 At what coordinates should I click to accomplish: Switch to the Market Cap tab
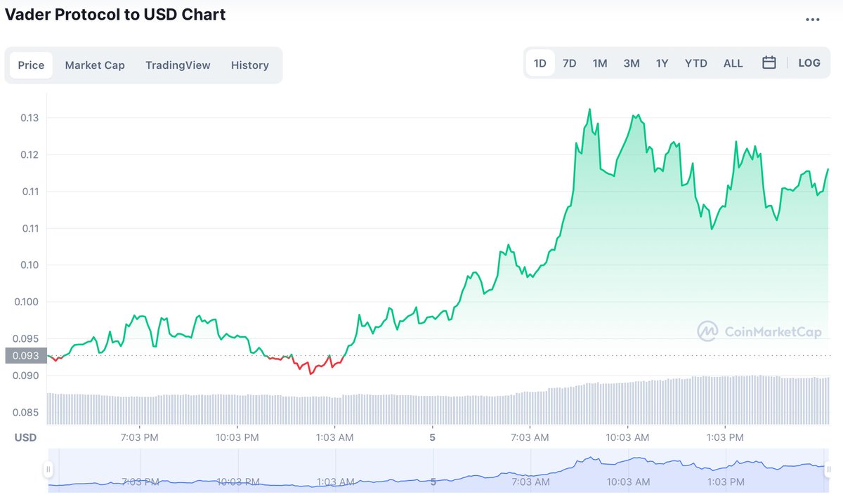95,65
